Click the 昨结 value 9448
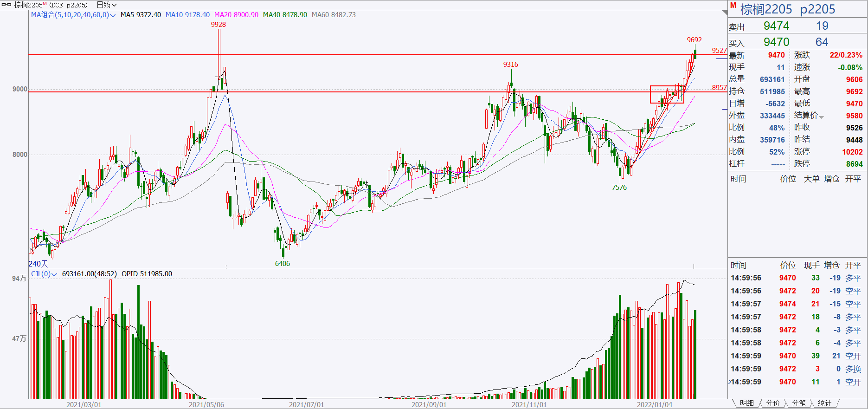Viewport: 868px width, 409px height. [x=855, y=140]
